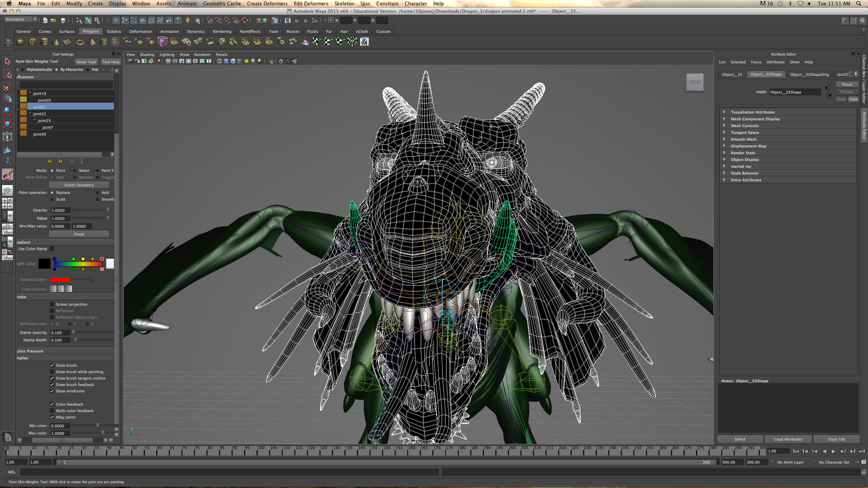Open the Animation menu set dropdown
This screenshot has width=868, height=488.
tap(21, 20)
